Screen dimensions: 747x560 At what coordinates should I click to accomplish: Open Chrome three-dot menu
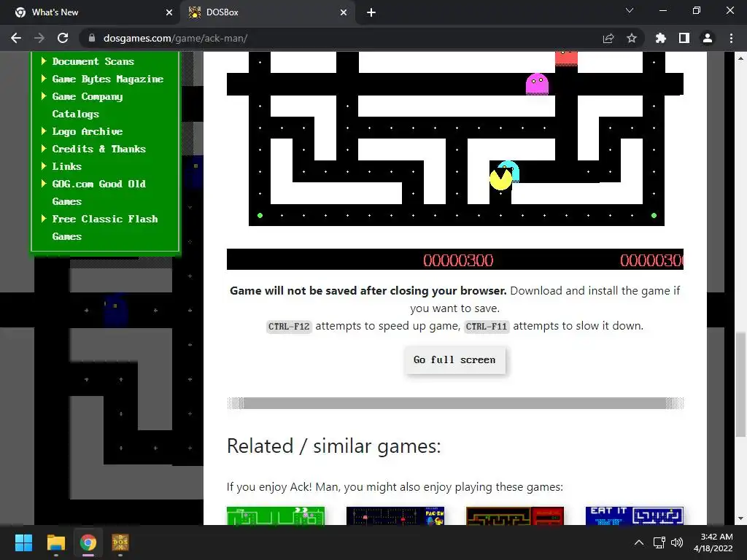tap(731, 38)
